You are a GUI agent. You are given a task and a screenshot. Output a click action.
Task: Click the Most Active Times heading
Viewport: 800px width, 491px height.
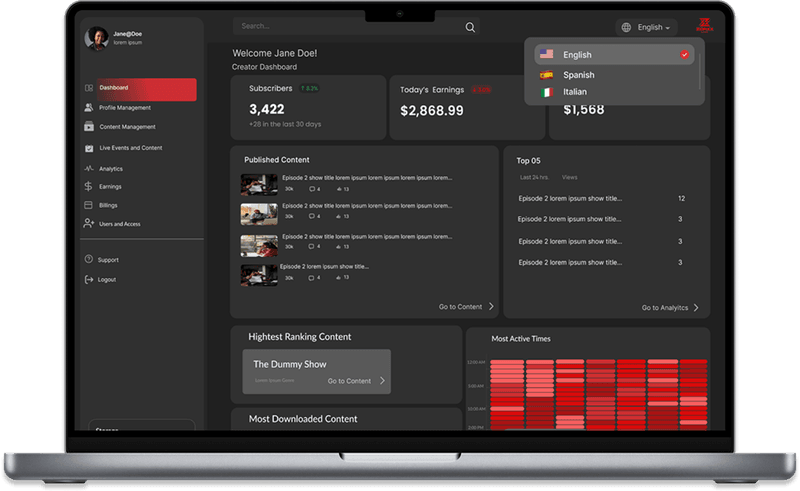521,339
